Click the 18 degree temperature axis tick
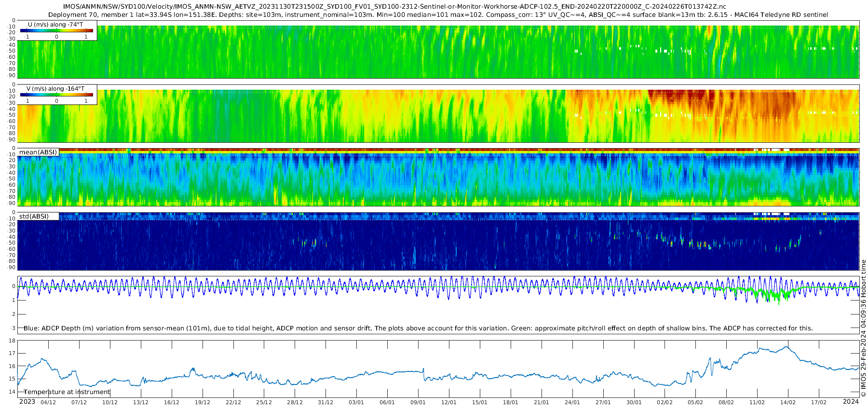 coord(12,341)
